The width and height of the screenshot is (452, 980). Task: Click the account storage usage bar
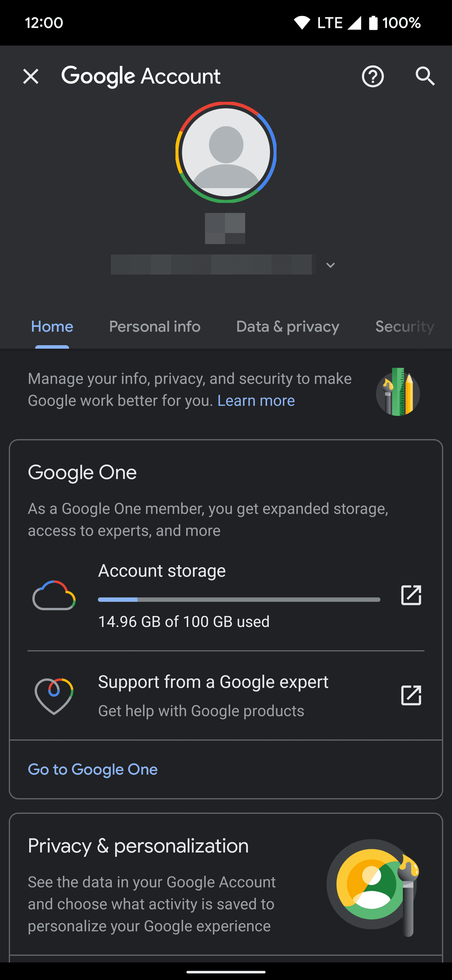pos(239,600)
